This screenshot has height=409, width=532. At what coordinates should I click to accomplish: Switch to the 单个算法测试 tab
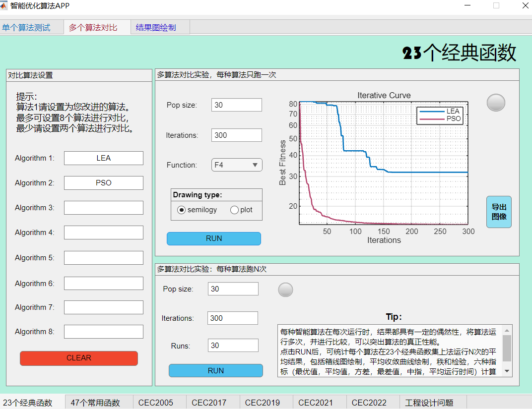pos(27,27)
